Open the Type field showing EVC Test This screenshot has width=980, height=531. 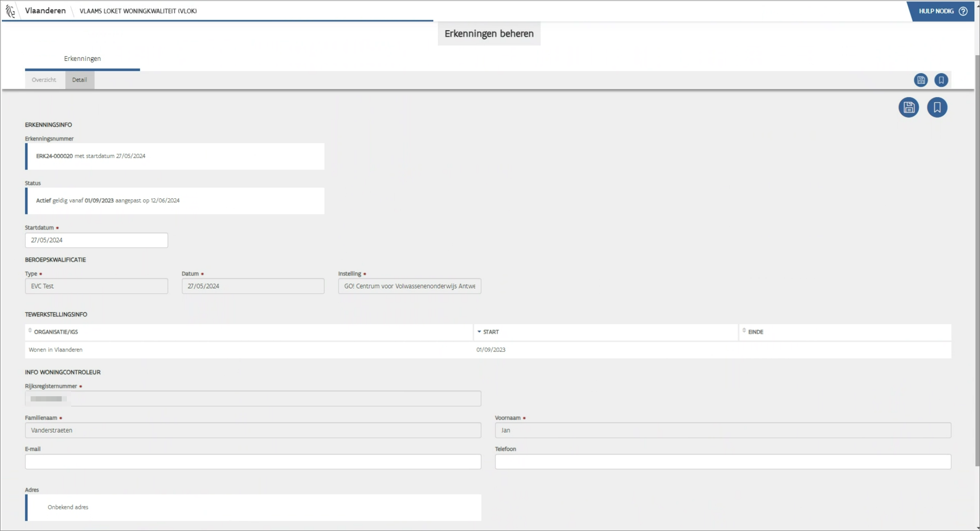point(96,286)
